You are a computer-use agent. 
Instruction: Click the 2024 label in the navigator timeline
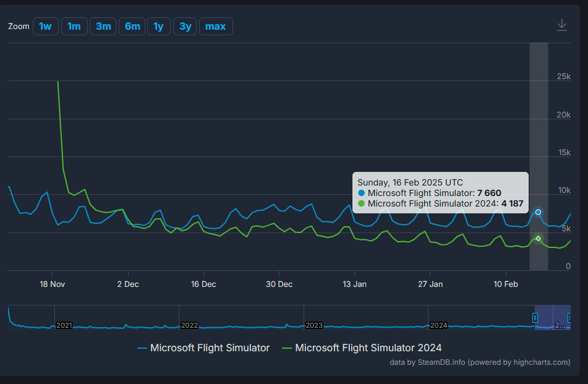[x=438, y=325]
